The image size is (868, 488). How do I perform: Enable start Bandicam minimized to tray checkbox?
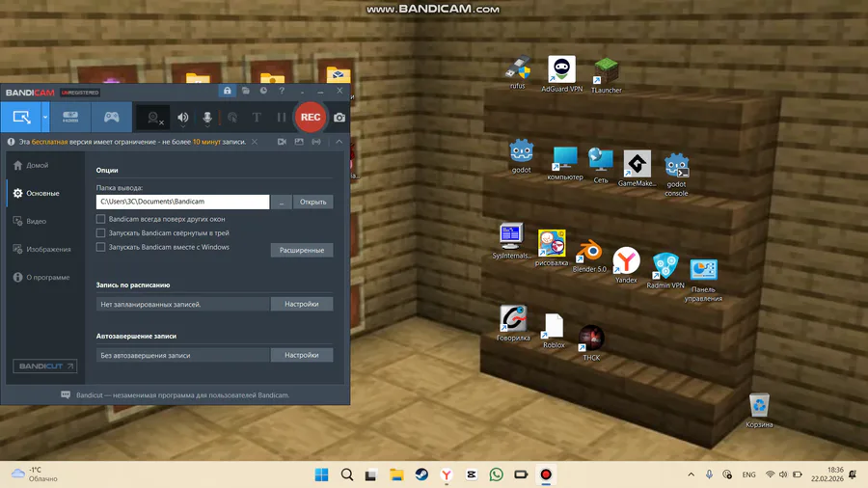click(100, 233)
